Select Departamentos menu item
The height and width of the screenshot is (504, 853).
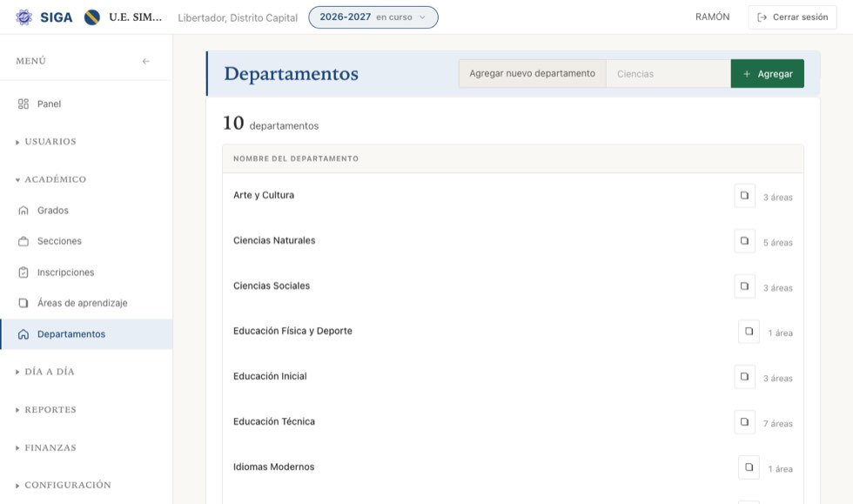click(86, 334)
